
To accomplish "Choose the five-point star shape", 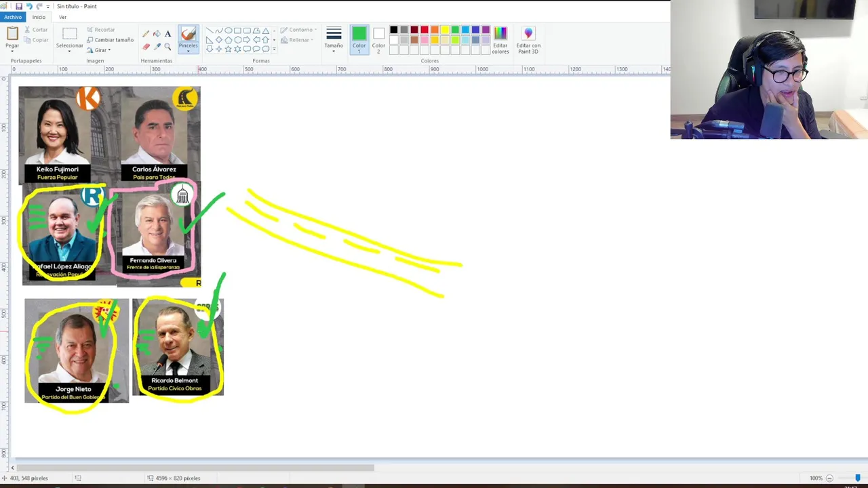I will click(228, 49).
